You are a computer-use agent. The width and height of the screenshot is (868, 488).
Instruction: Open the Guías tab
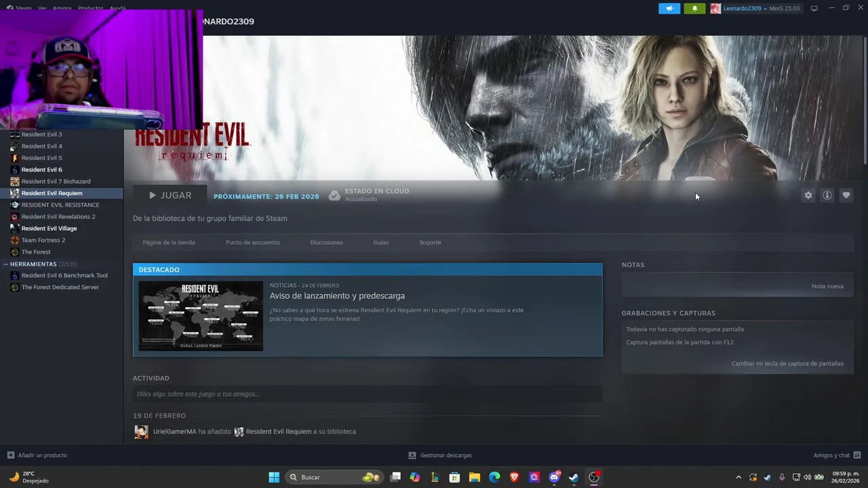click(381, 242)
